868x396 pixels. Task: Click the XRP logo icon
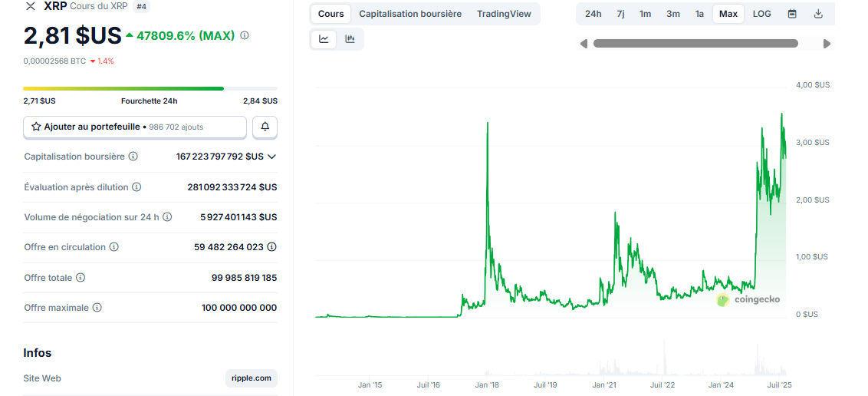30,6
